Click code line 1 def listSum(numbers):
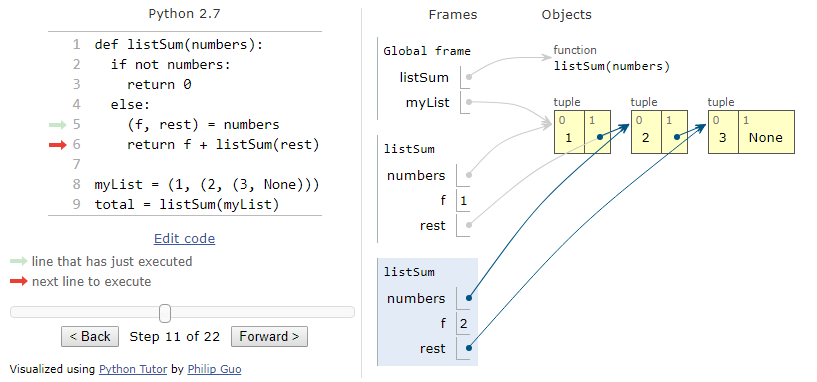This screenshot has height=382, width=817. click(x=179, y=45)
